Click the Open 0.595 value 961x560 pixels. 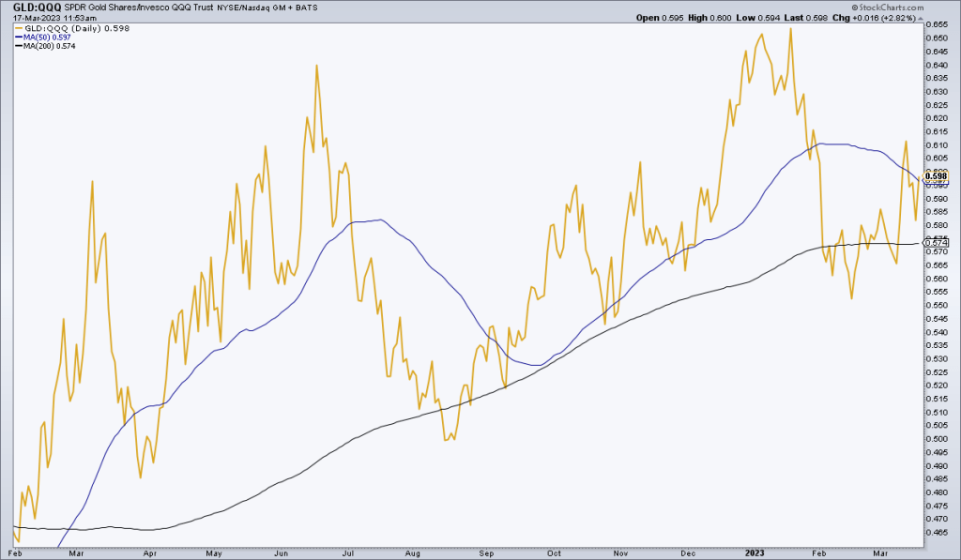tap(660, 18)
